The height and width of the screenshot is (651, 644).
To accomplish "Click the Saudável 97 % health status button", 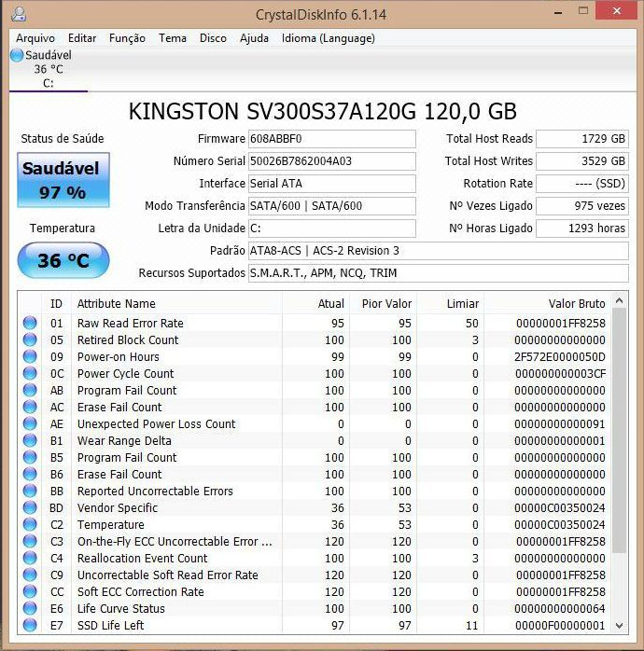I will (63, 180).
